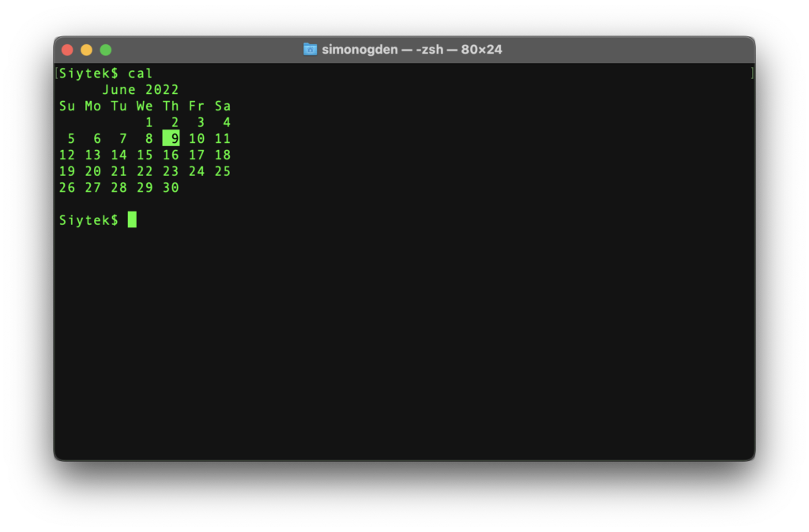This screenshot has height=532, width=809.
Task: Click date 8 in the calendar
Action: click(149, 139)
